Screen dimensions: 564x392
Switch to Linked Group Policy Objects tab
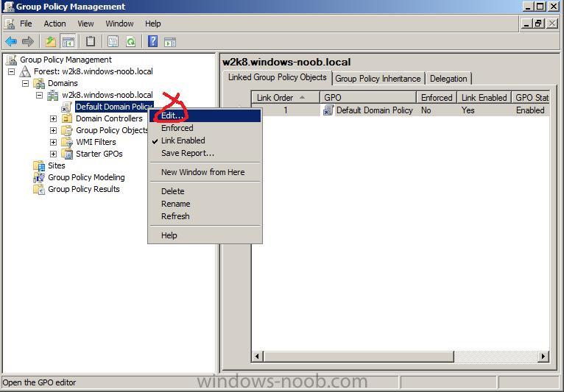pyautogui.click(x=278, y=78)
